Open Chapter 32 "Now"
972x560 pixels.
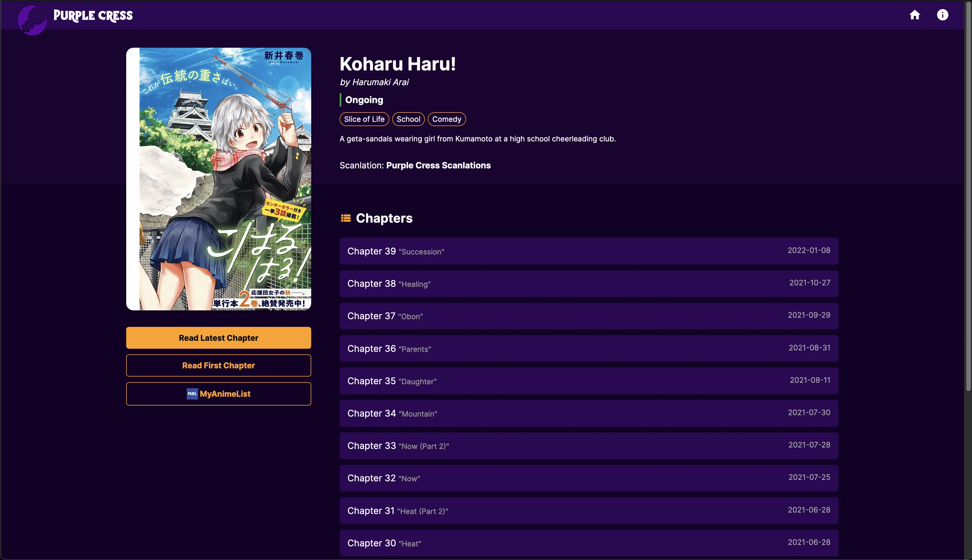[x=588, y=478]
